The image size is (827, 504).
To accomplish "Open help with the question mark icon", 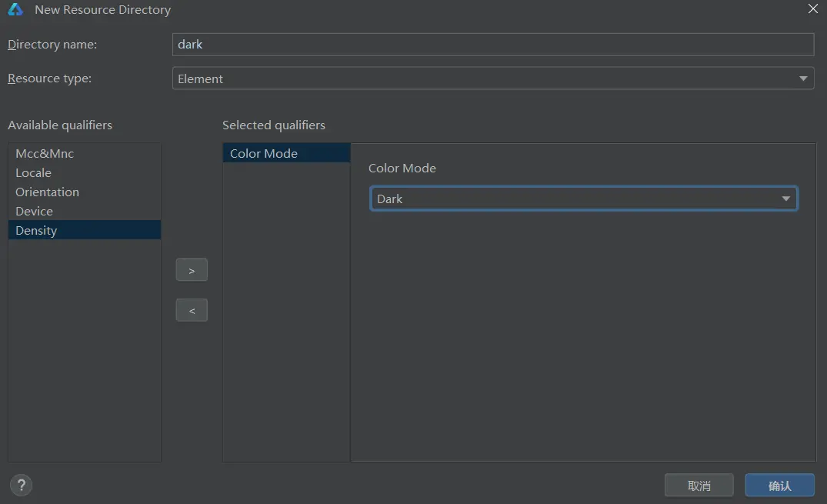I will click(x=22, y=485).
